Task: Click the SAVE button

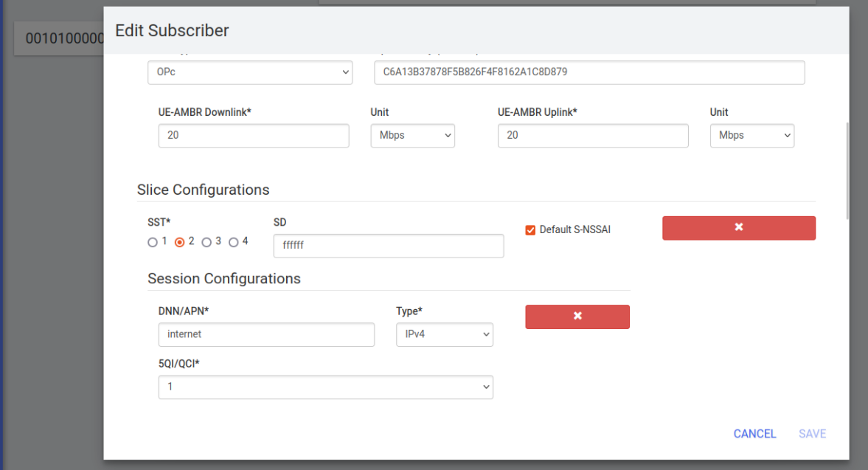Action: (x=811, y=434)
